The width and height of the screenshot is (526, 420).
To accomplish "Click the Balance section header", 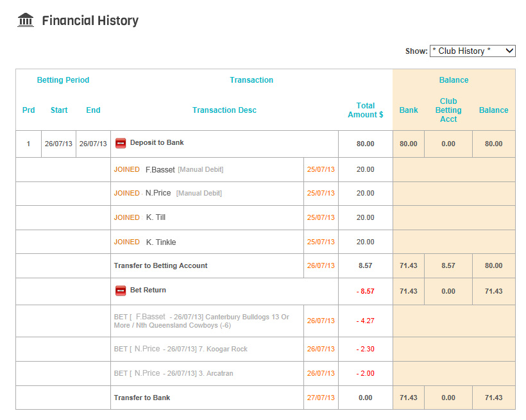I will click(454, 80).
